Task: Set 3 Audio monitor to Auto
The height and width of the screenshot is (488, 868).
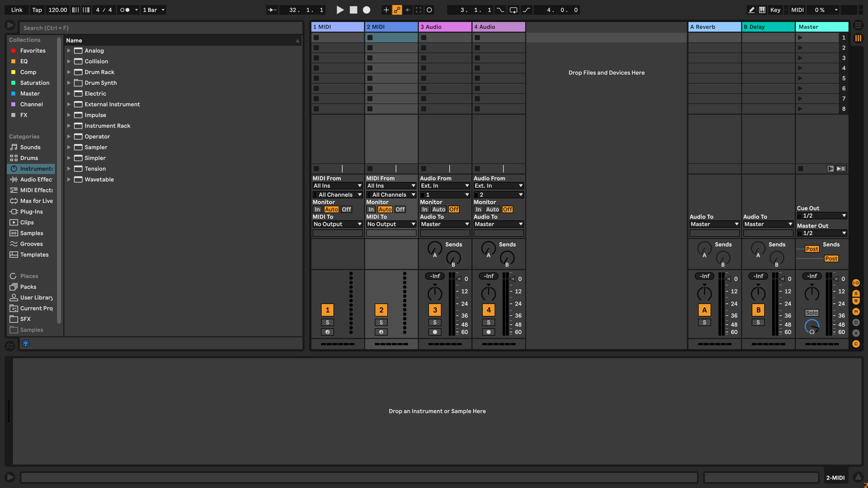Action: (x=439, y=210)
